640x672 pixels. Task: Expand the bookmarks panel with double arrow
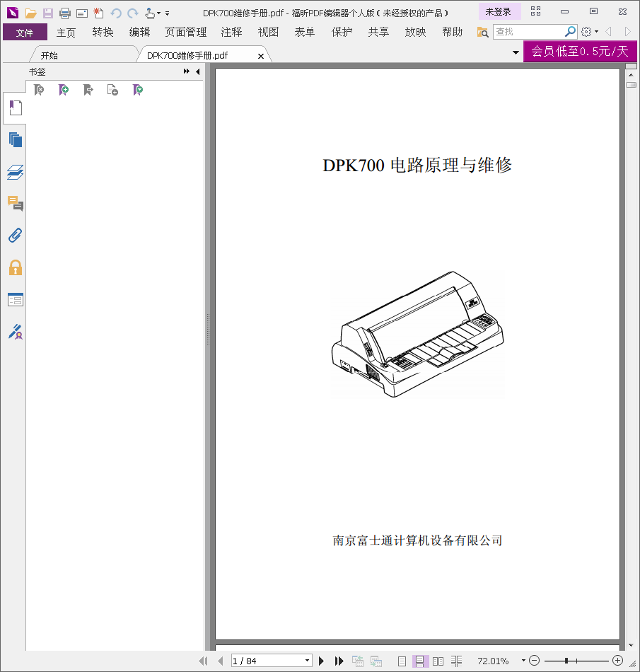(187, 71)
